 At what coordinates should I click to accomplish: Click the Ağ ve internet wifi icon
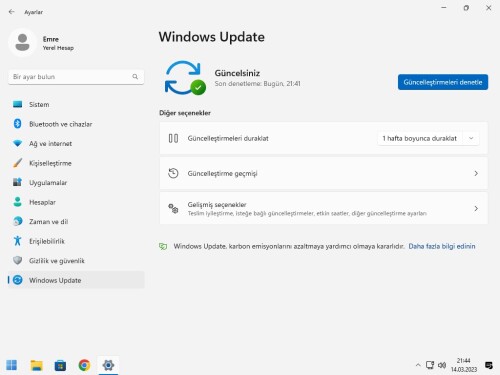click(x=17, y=143)
